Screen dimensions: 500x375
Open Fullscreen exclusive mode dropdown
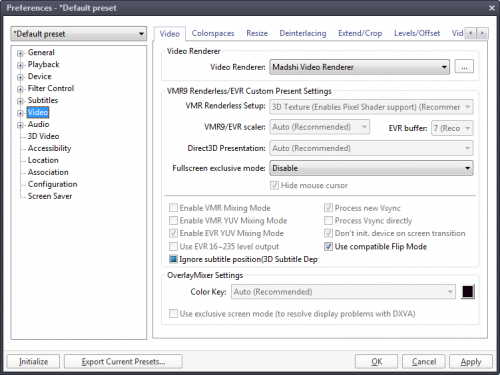[371, 168]
